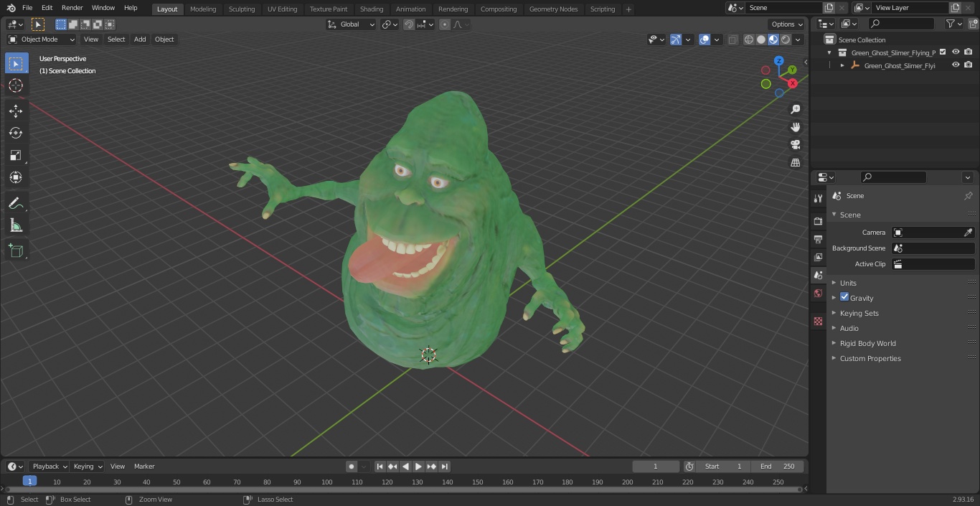Choose the Add Cube tool

tap(16, 250)
